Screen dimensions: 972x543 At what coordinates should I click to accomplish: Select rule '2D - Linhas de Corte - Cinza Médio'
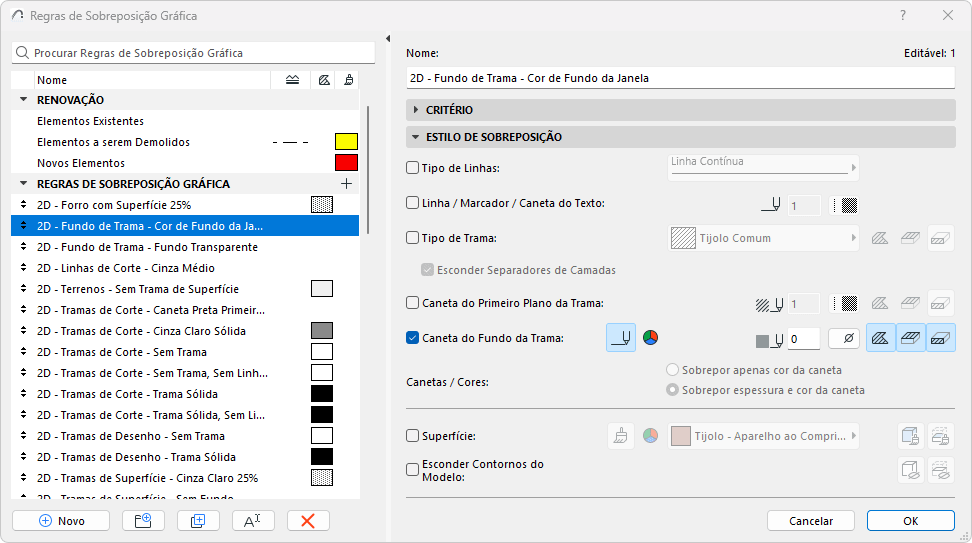[126, 268]
